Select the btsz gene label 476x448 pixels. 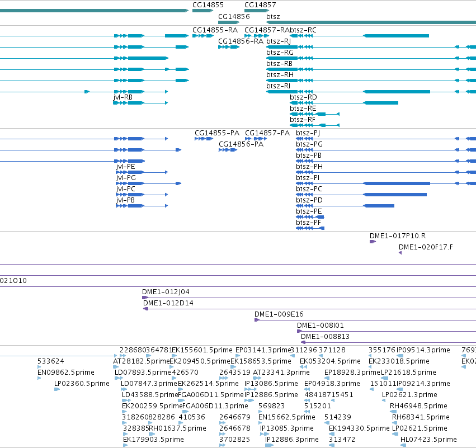pyautogui.click(x=273, y=17)
